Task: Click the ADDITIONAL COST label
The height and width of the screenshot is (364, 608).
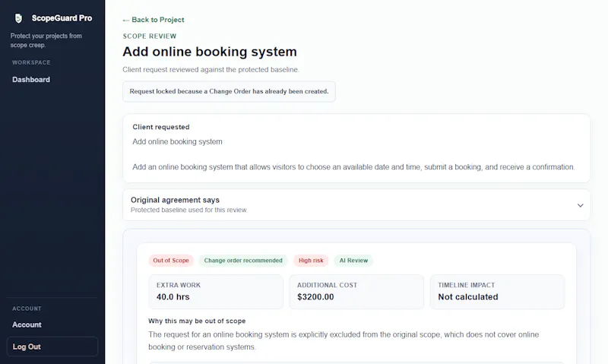Action: [x=327, y=285]
